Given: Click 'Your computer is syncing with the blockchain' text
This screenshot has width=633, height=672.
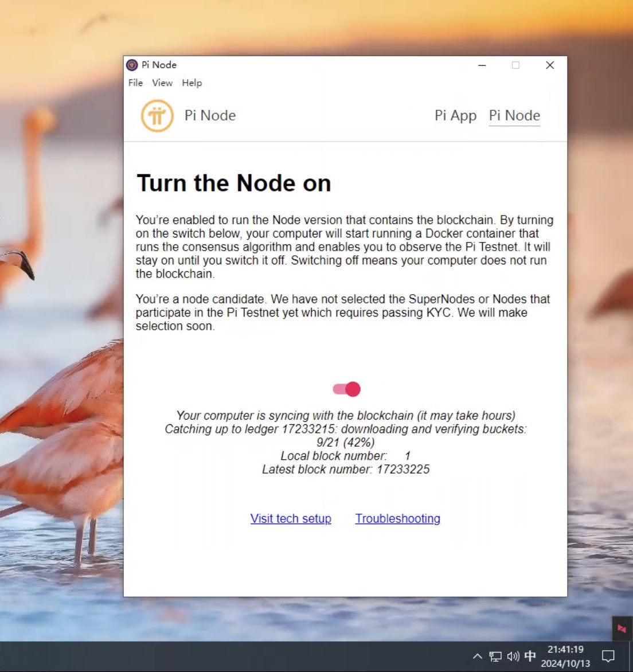Looking at the screenshot, I should [346, 415].
